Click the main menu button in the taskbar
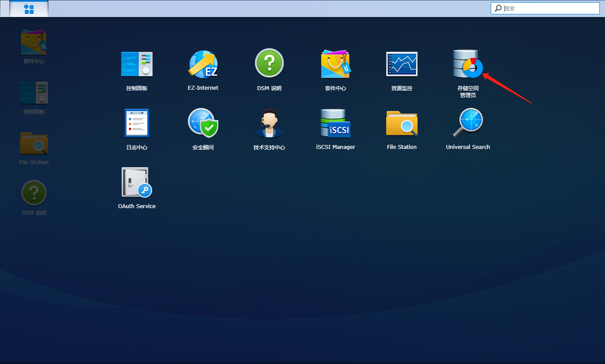605x364 pixels. coord(29,9)
